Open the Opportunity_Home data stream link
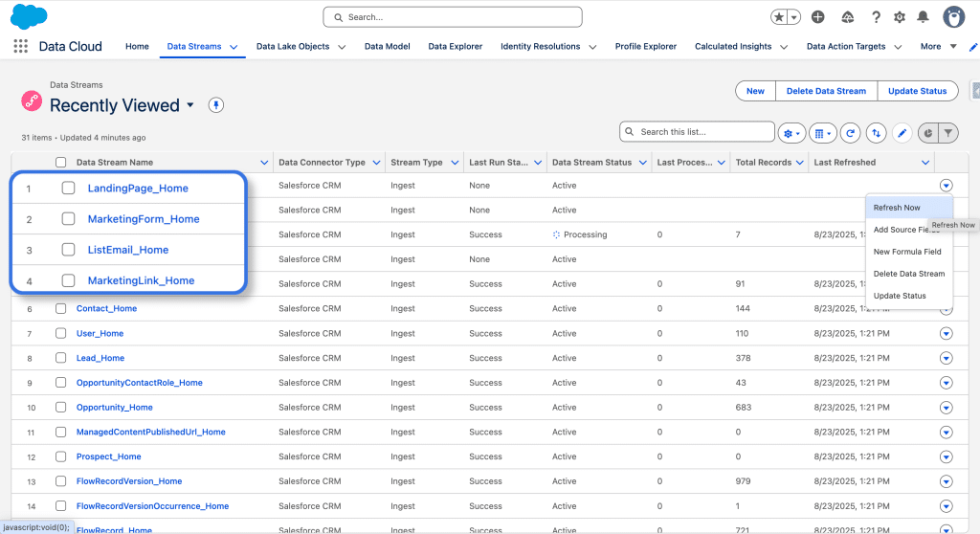This screenshot has width=980, height=534. (114, 408)
